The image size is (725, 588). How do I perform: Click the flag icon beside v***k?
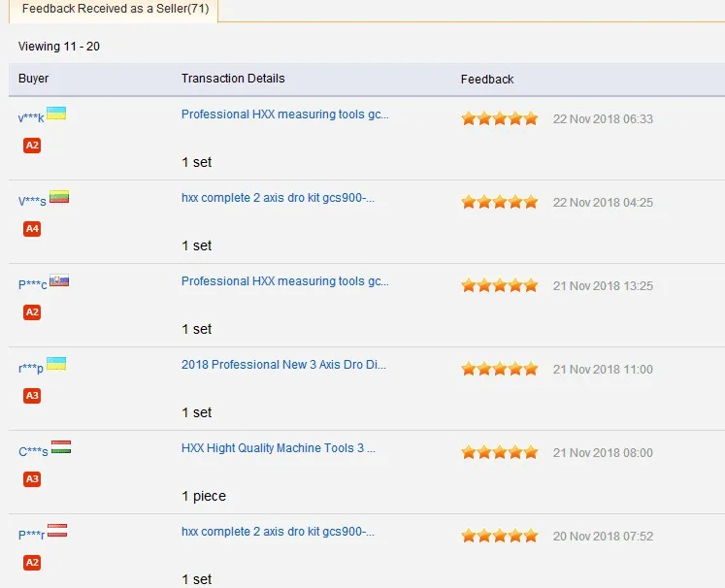(56, 114)
